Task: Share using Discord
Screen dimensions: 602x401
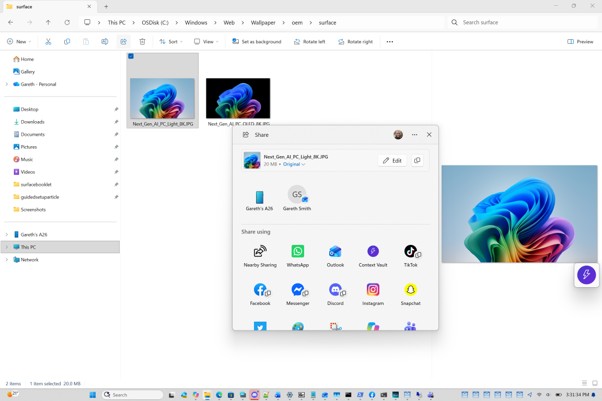Action: pyautogui.click(x=335, y=294)
